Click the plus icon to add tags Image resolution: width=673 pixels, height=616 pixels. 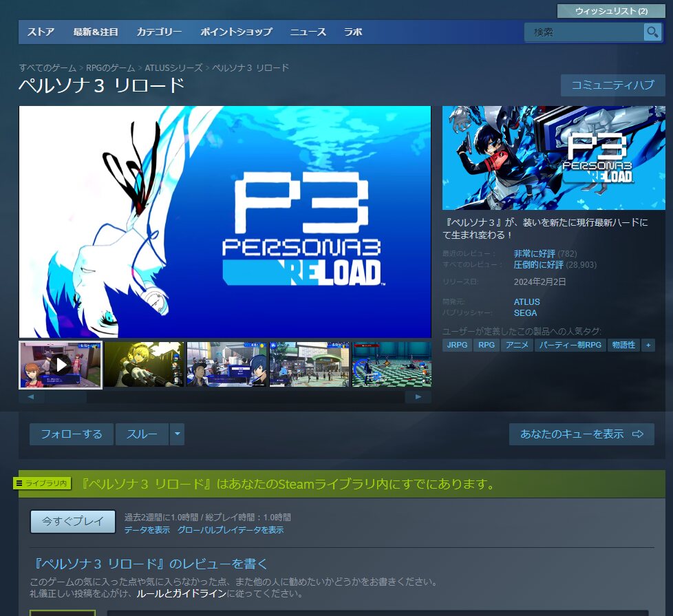648,345
